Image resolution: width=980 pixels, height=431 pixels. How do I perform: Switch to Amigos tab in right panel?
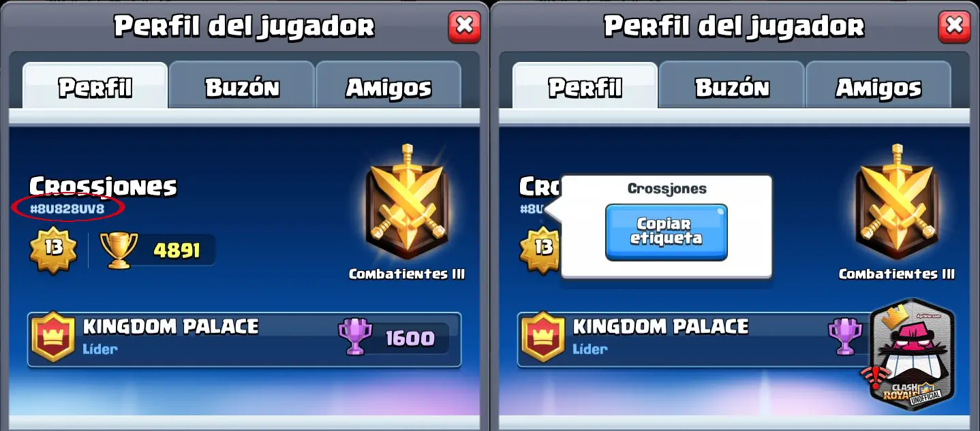tap(878, 86)
